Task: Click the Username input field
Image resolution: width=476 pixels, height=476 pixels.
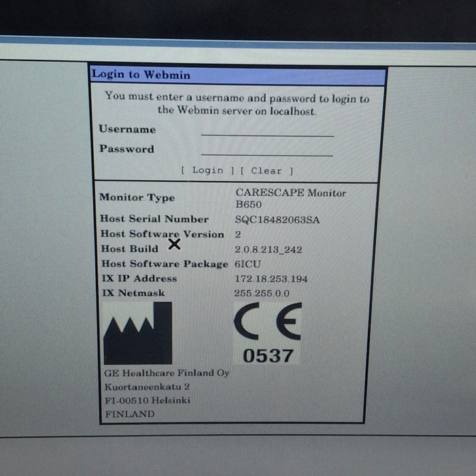Action: (x=267, y=130)
